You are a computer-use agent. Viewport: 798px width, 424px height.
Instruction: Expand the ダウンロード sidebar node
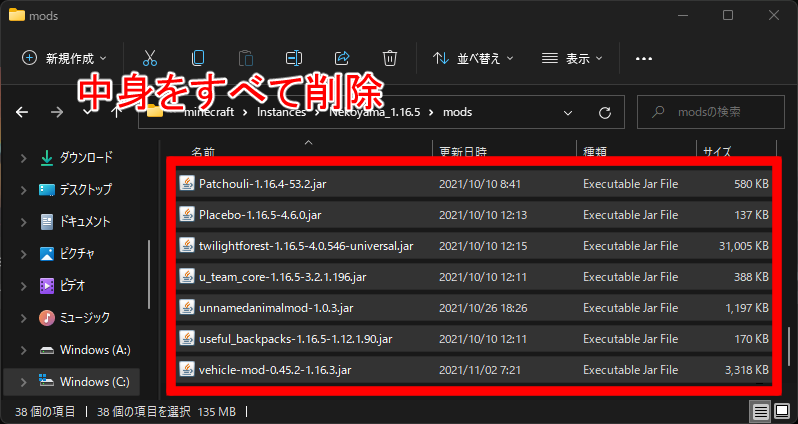pos(23,158)
